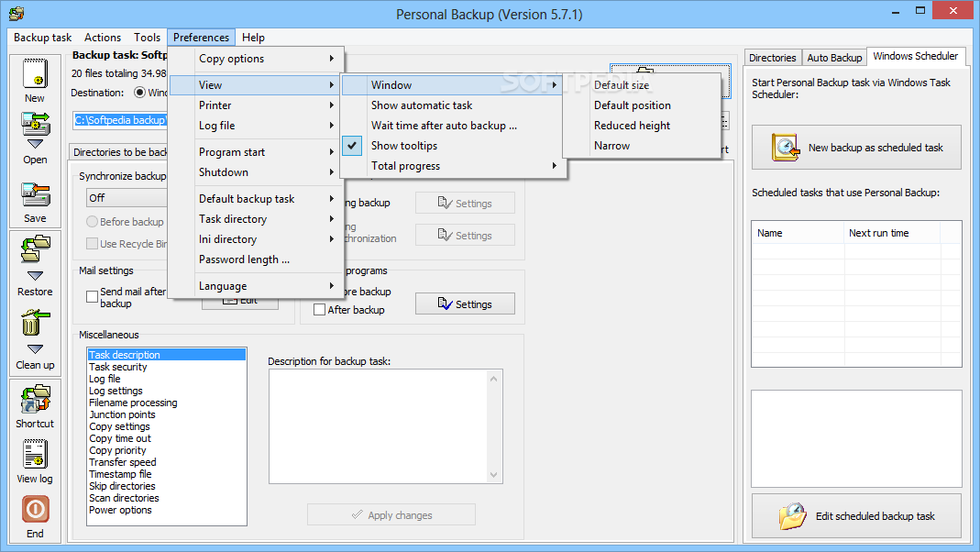Select the Windows Scheduler tab

coord(915,56)
